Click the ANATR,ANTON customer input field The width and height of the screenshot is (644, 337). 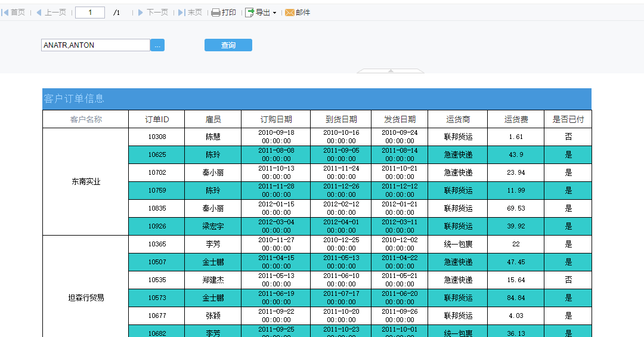coord(95,45)
